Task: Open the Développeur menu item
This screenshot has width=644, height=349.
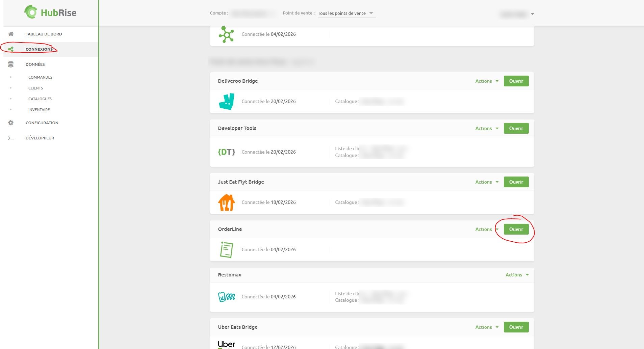Action: (40, 138)
